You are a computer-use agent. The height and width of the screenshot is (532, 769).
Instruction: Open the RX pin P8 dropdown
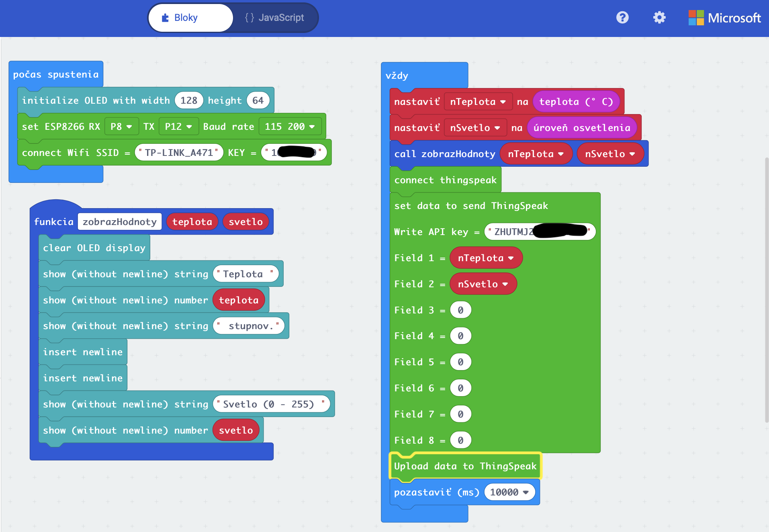pyautogui.click(x=121, y=127)
